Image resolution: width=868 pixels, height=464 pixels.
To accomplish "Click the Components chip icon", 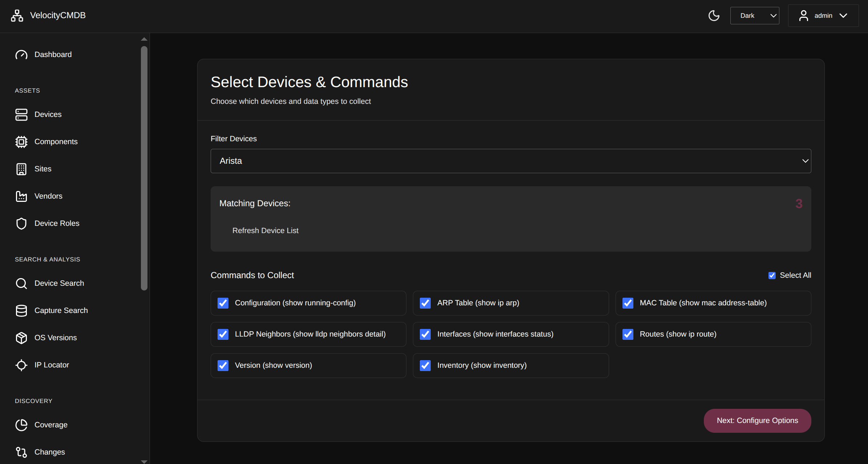I will click(21, 142).
